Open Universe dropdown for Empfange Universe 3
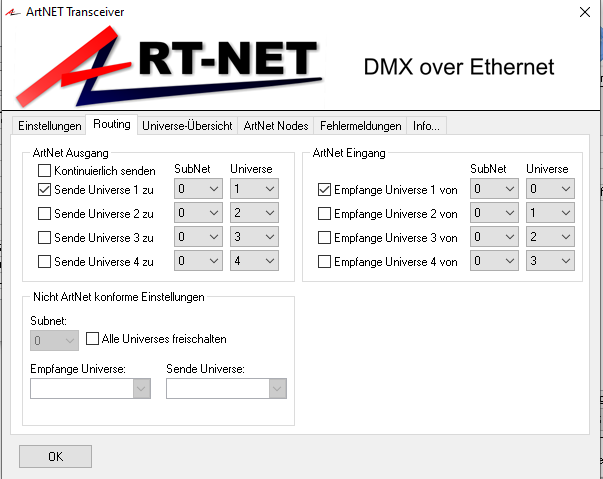The image size is (603, 479). click(x=550, y=237)
